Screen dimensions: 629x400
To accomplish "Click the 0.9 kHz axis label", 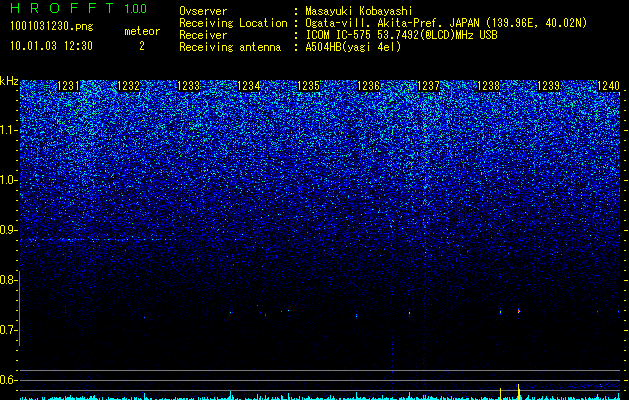I will [8, 230].
